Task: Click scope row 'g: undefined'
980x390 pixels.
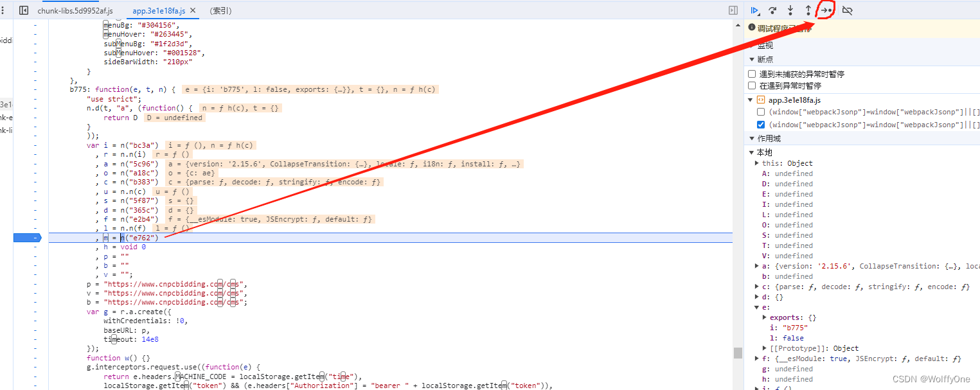Action: pyautogui.click(x=787, y=369)
